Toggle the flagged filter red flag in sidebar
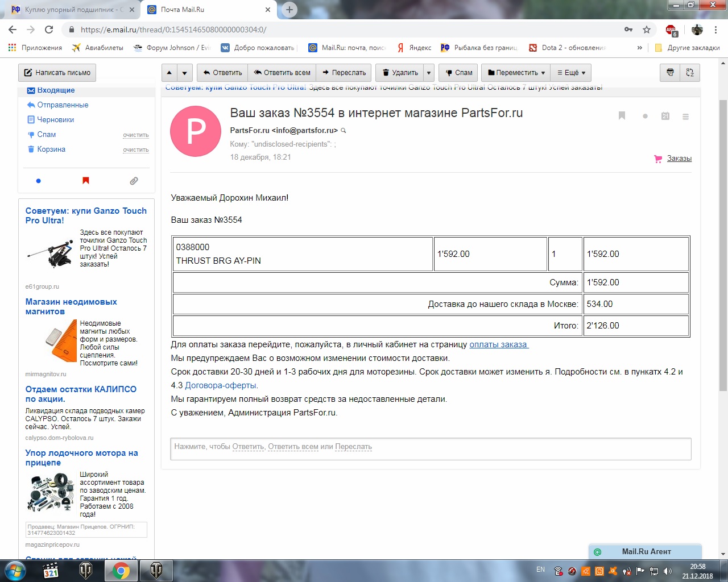This screenshot has width=728, height=582. [86, 181]
